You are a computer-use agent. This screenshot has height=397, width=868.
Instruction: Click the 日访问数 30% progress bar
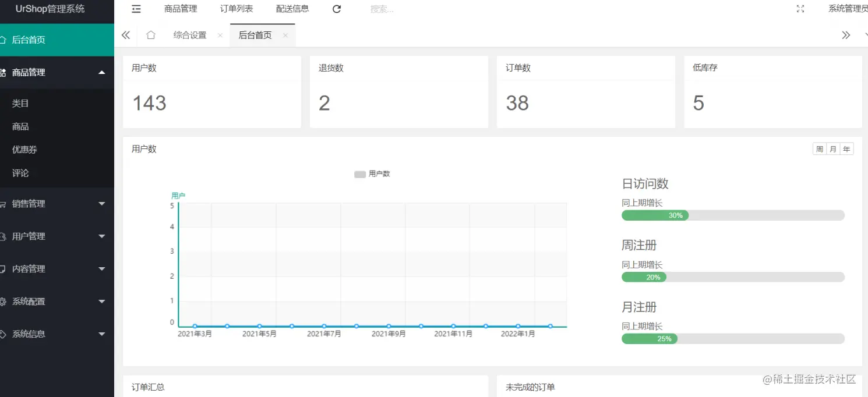coord(733,215)
